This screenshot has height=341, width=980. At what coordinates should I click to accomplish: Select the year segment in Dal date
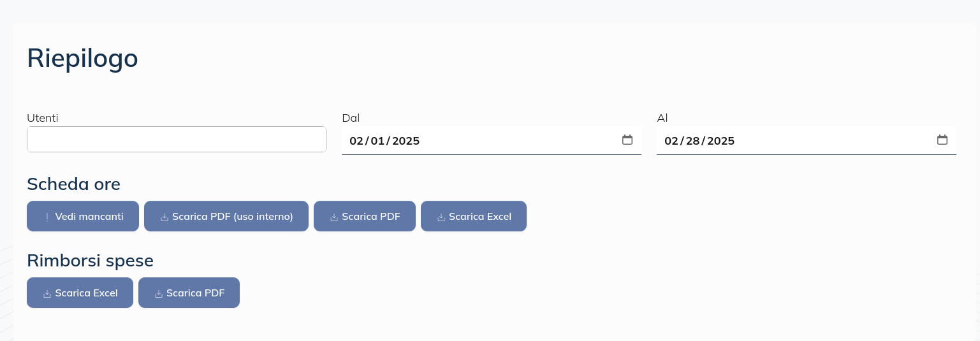click(406, 141)
